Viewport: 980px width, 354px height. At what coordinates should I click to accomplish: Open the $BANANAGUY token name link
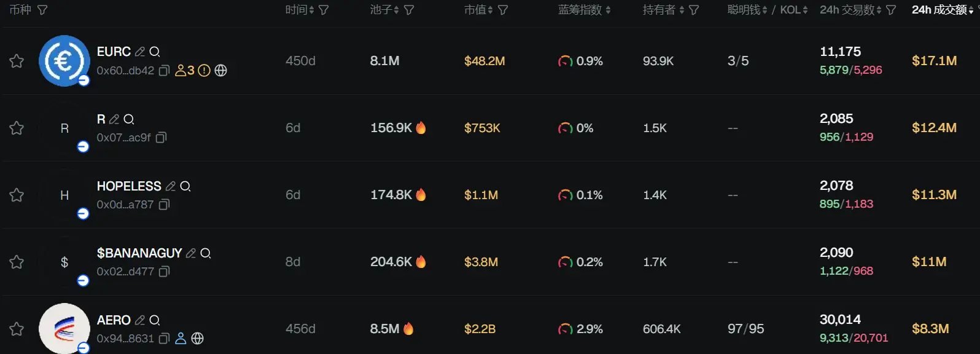point(139,253)
